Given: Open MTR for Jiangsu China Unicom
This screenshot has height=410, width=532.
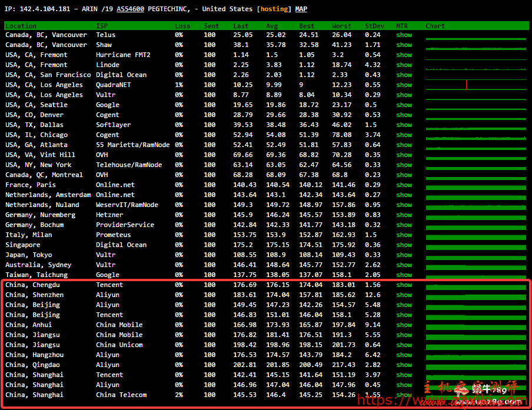Looking at the screenshot, I should (x=404, y=345).
